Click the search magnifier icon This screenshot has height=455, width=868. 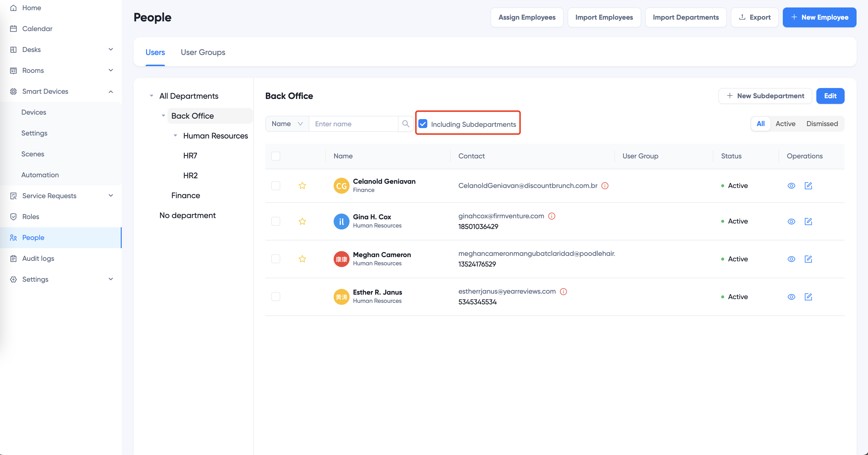[406, 124]
